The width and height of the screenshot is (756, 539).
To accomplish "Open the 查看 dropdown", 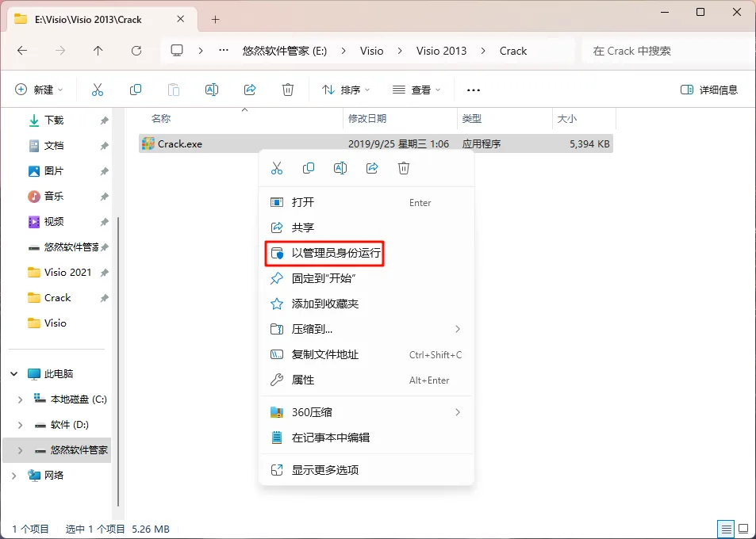I will pos(416,90).
